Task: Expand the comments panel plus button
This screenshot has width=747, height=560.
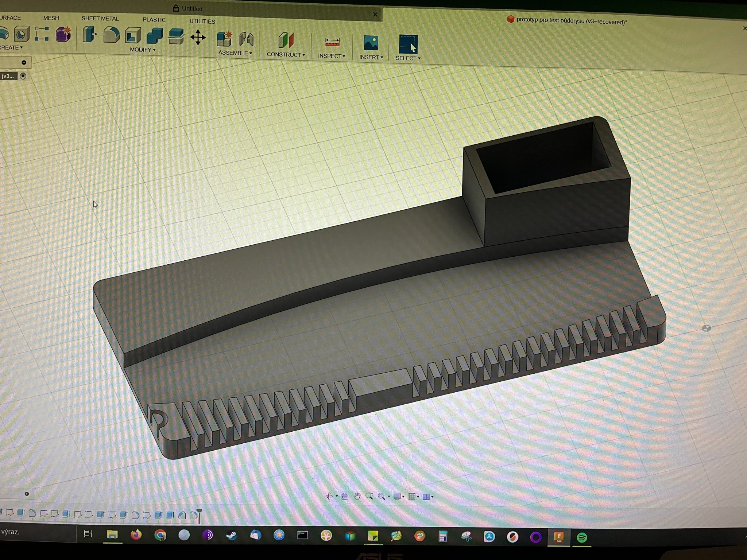Action: click(27, 494)
